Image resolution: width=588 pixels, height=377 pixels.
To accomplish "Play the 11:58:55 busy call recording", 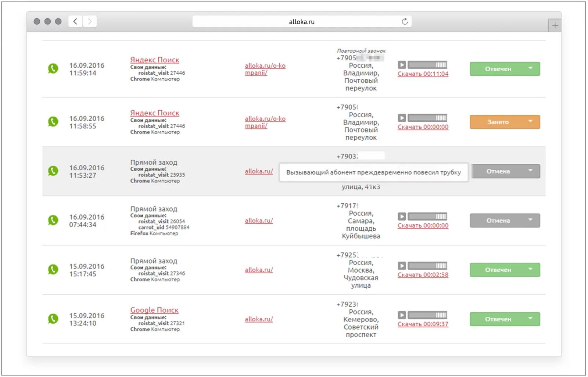I will click(x=402, y=118).
